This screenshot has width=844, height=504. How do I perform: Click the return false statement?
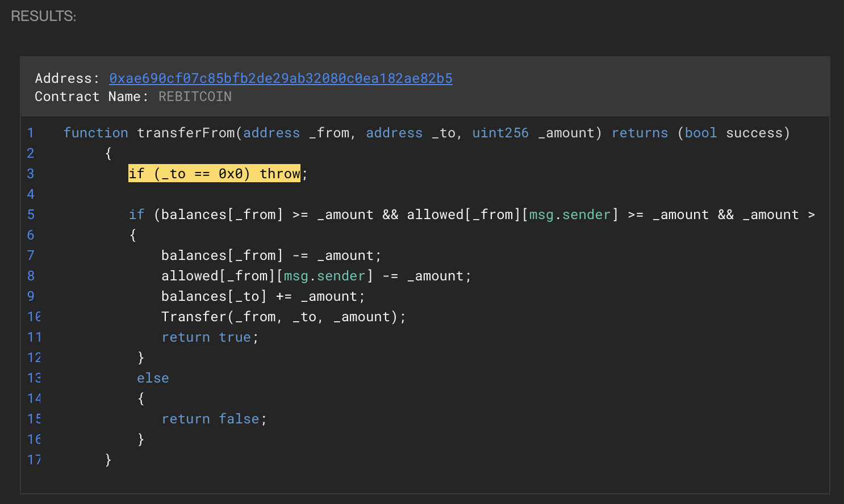[x=214, y=419]
